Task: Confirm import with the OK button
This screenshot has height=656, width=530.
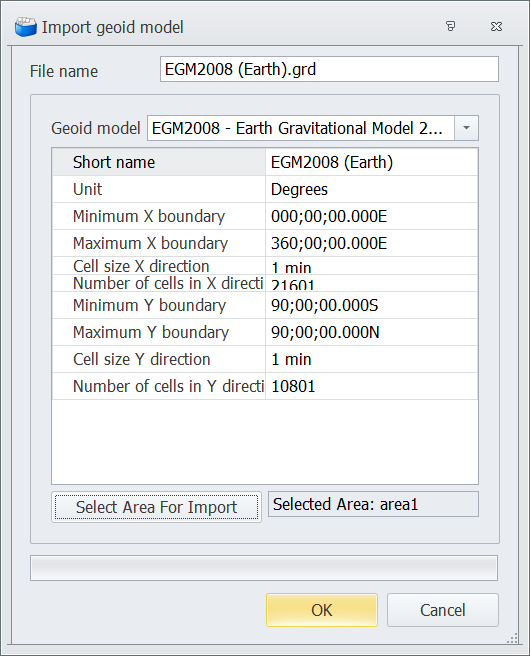Action: tap(322, 610)
